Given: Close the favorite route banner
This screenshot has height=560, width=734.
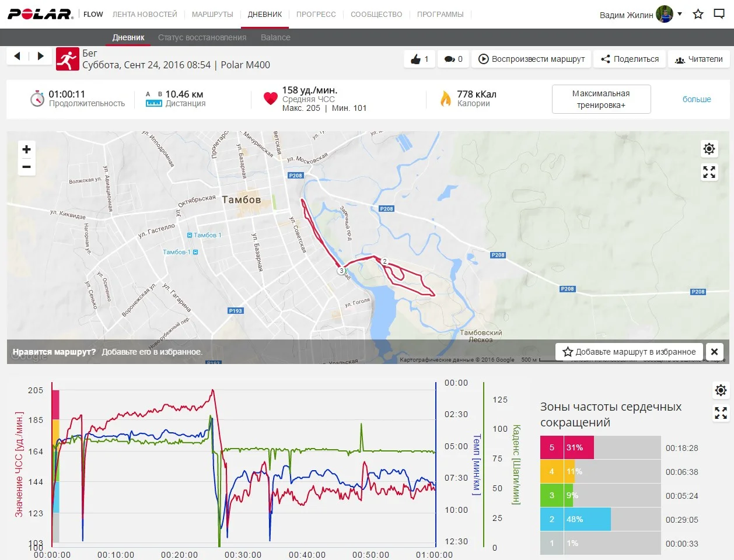Looking at the screenshot, I should (x=715, y=352).
